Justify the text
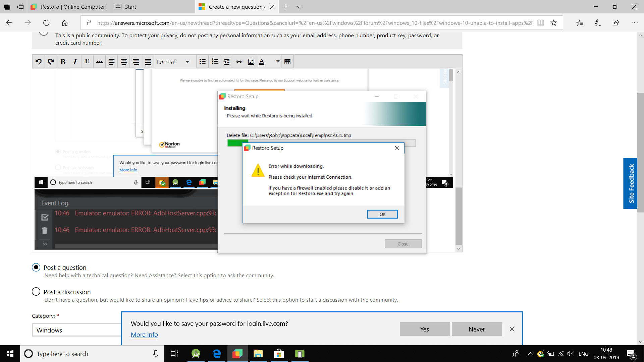Viewport: 644px width, 362px height. (x=148, y=62)
